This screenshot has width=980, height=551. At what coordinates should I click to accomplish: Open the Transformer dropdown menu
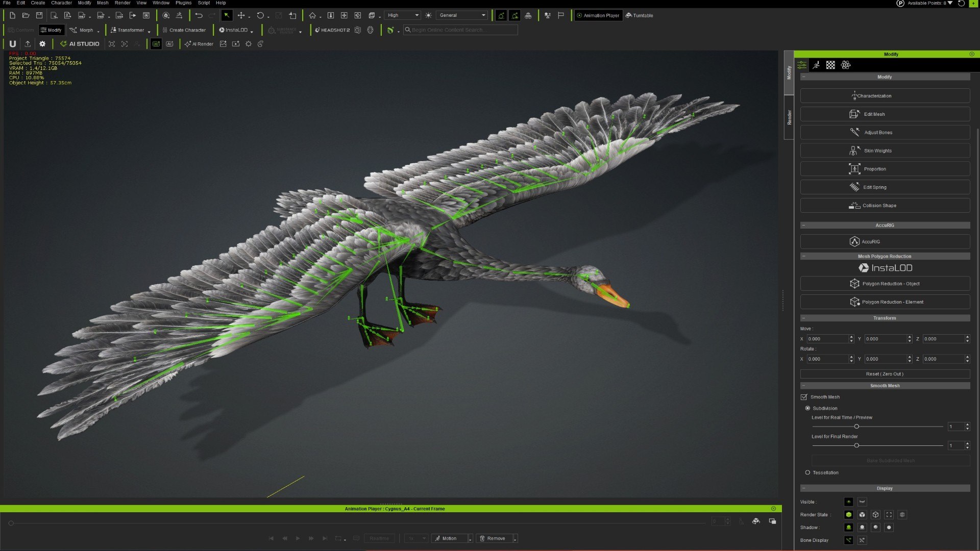149,31
